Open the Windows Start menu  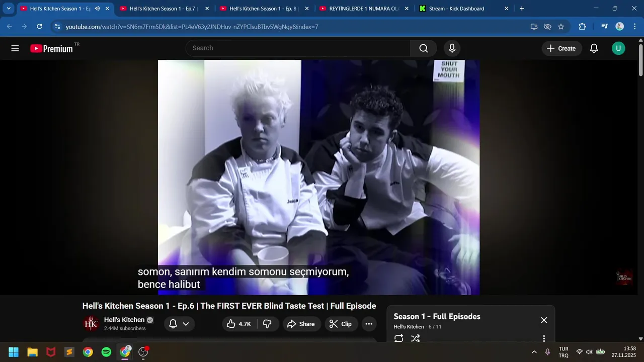click(14, 352)
